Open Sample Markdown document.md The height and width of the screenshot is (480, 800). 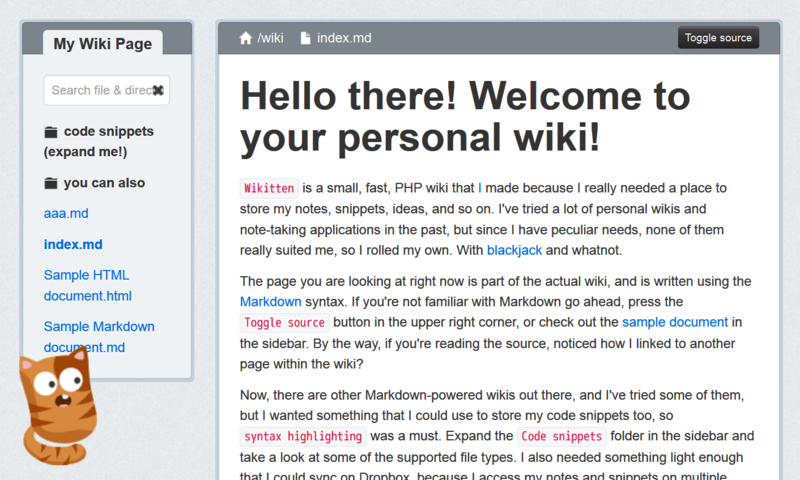(99, 337)
